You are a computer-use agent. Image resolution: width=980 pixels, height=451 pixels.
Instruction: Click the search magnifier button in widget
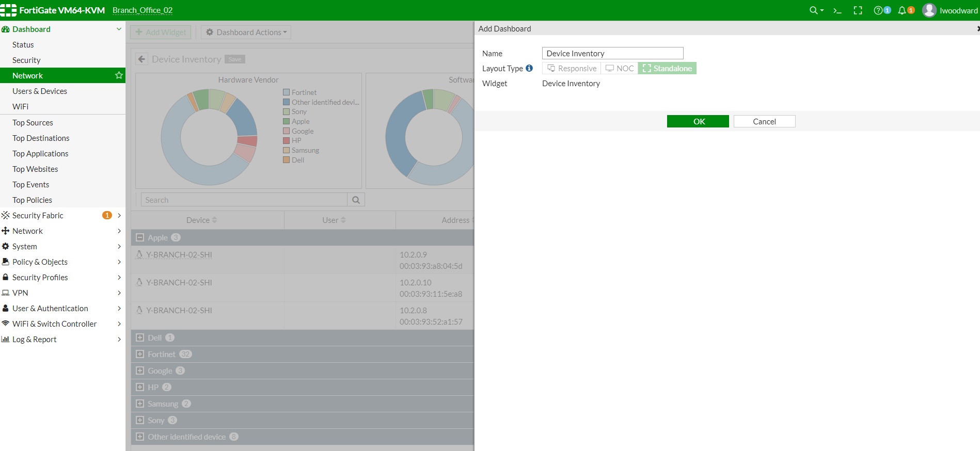pyautogui.click(x=356, y=200)
